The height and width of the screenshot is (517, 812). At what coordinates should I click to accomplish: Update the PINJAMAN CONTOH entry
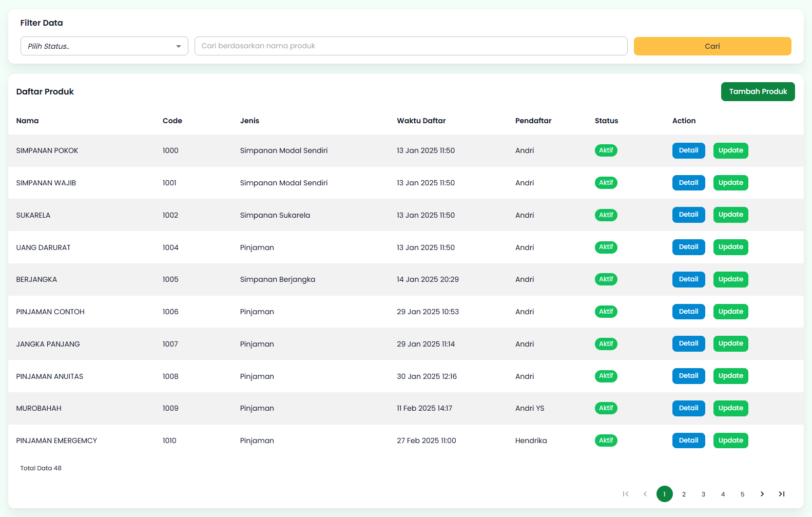pyautogui.click(x=730, y=312)
